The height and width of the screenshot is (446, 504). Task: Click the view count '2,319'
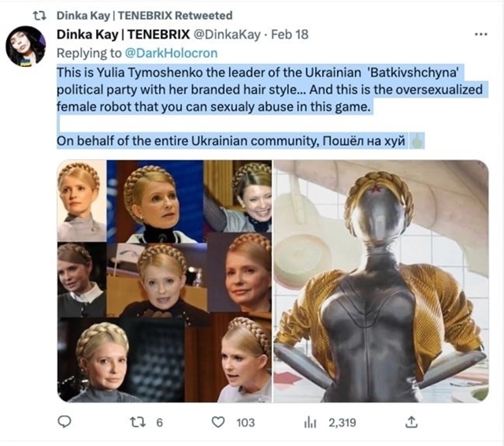pos(342,422)
